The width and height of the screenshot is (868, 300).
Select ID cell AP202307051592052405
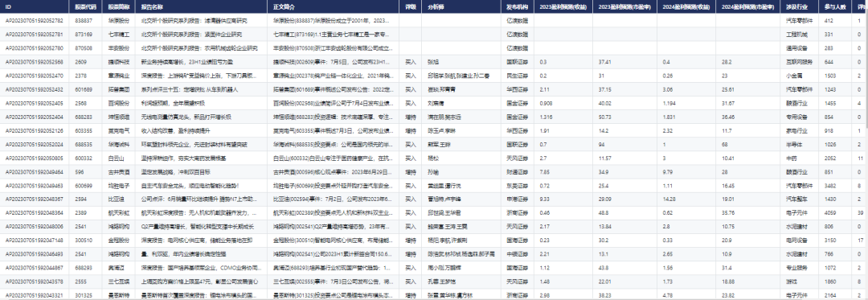[x=35, y=104]
